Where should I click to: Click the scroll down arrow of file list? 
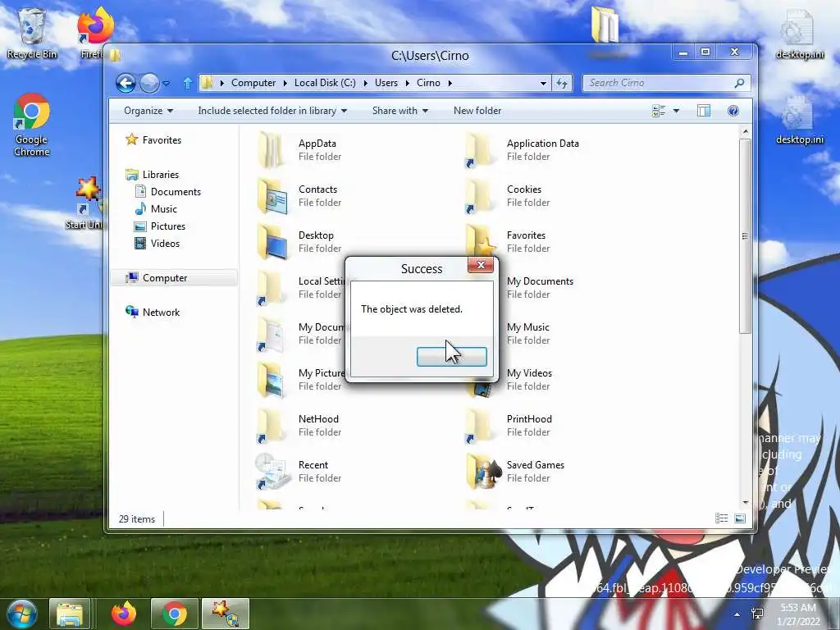(745, 503)
